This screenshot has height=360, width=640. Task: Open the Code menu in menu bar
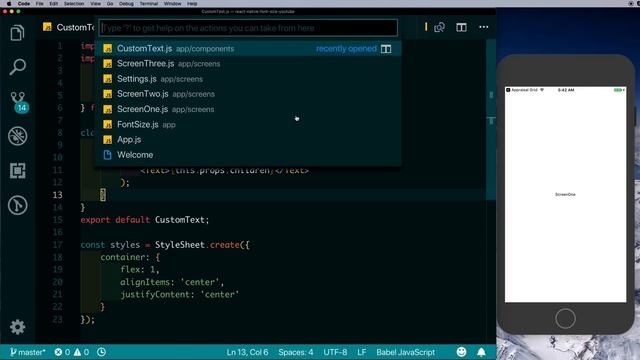tap(24, 4)
